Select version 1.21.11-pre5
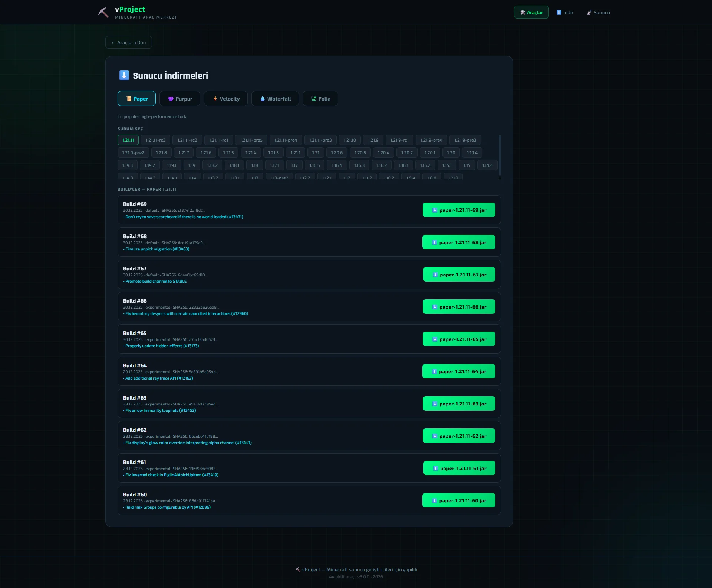The image size is (712, 588). 251,140
